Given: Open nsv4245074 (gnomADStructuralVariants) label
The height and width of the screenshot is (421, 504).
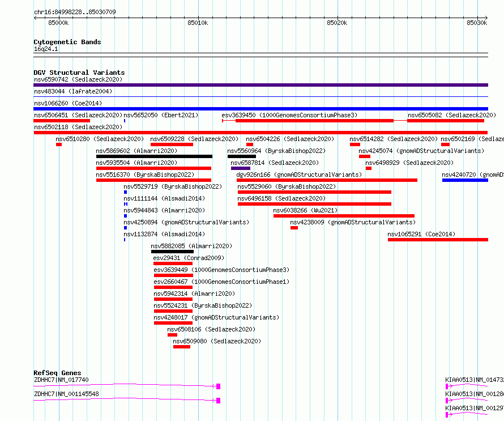Looking at the screenshot, I should tap(421, 151).
